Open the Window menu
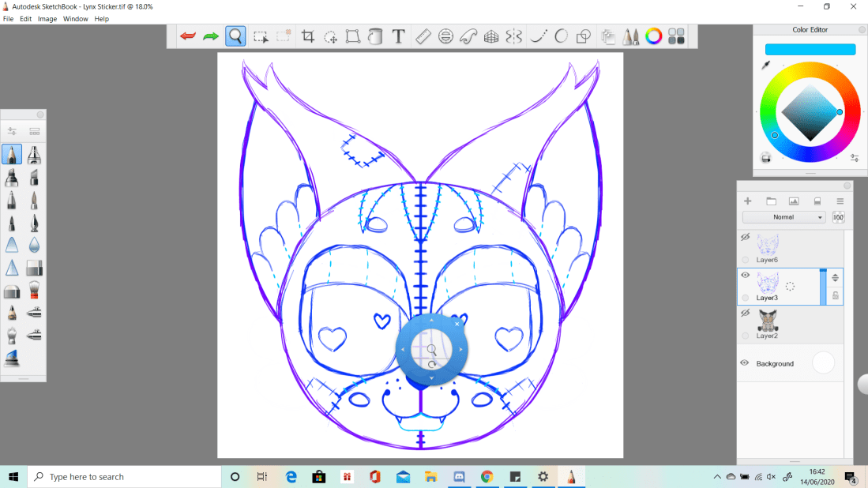The height and width of the screenshot is (488, 868). tap(75, 18)
